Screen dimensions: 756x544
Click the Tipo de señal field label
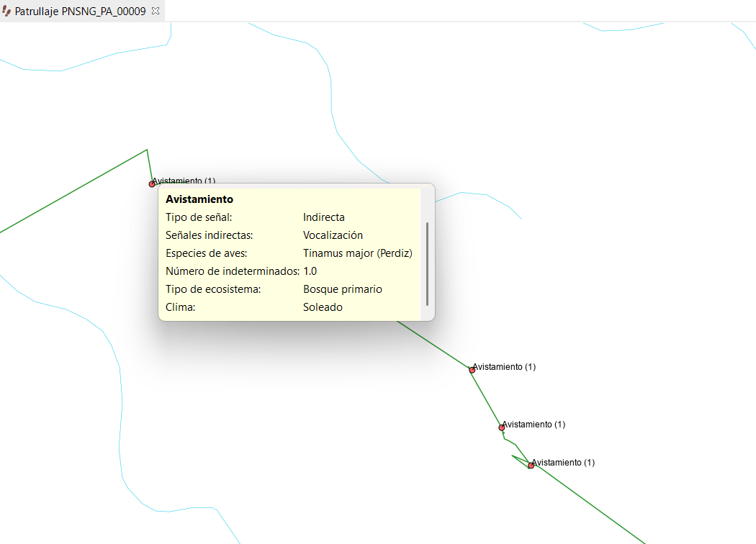(199, 217)
